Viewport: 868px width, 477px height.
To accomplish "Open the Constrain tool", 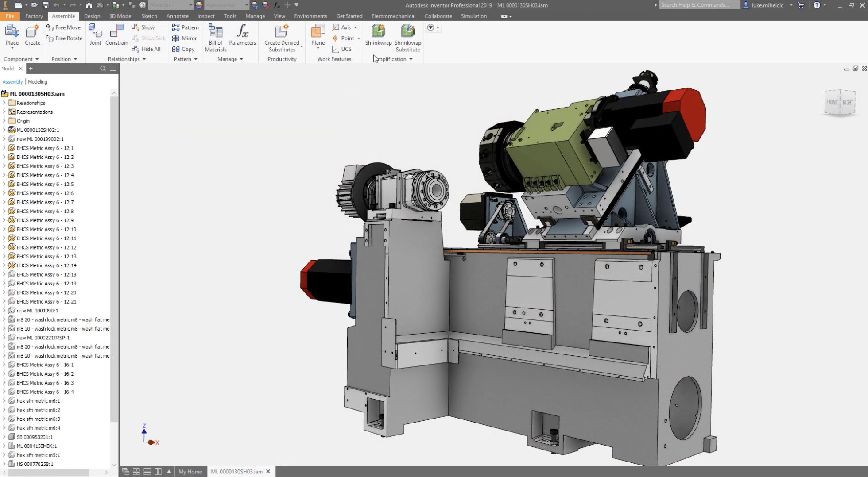I will (x=116, y=35).
